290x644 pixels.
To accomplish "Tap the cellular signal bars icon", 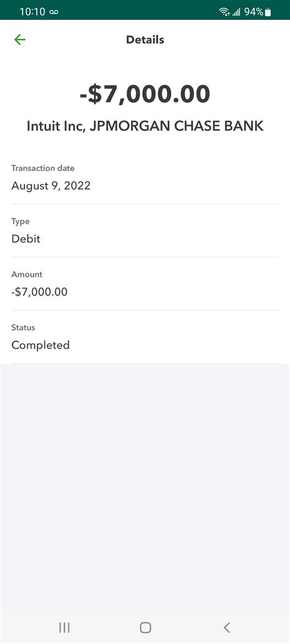I will pyautogui.click(x=236, y=12).
